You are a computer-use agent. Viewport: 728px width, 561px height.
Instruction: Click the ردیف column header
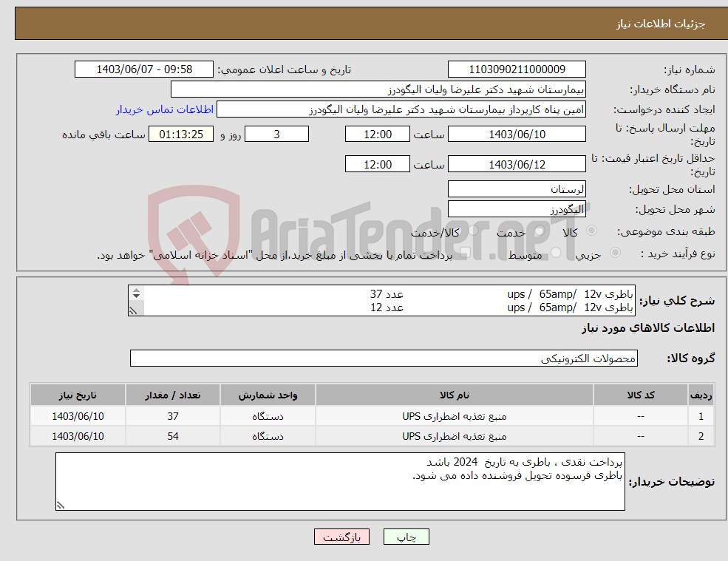click(x=701, y=395)
